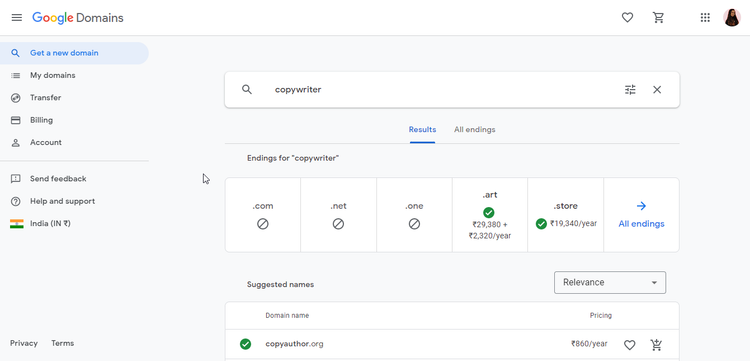750x361 pixels.
Task: Click the green check under .art
Action: [489, 212]
